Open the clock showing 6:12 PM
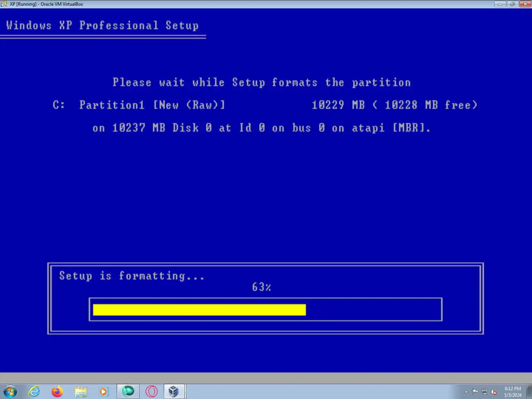 point(513,392)
